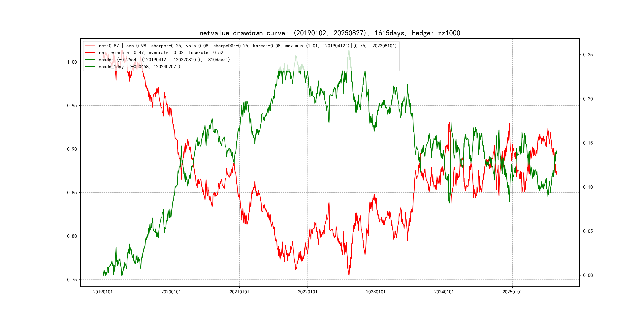Viewport: 644px width, 322px height.
Task: Click the 0.00 right axis tick label
Action: coord(588,275)
